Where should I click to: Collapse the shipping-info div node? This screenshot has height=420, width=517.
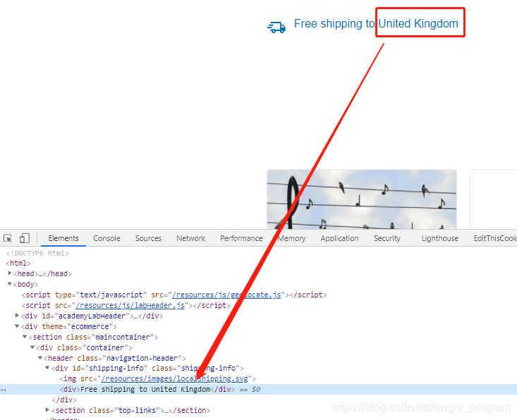(47, 368)
